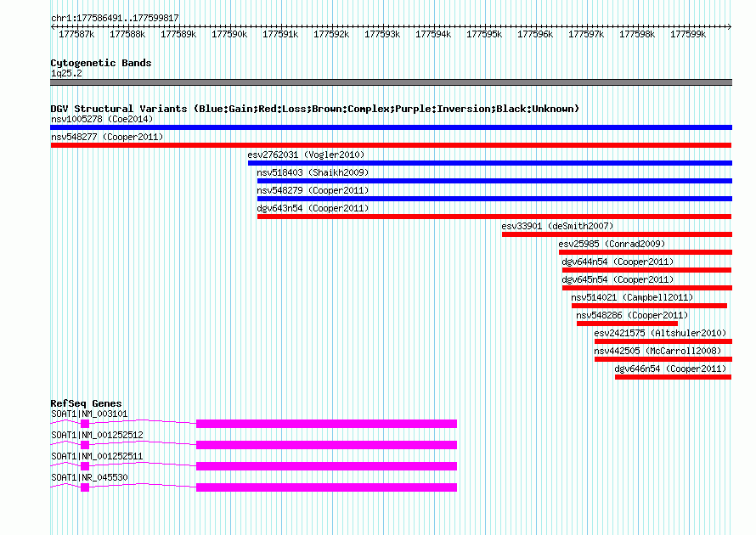Open the dgv645n54 Cooper2011 variant bar
The image size is (756, 535).
tap(647, 288)
